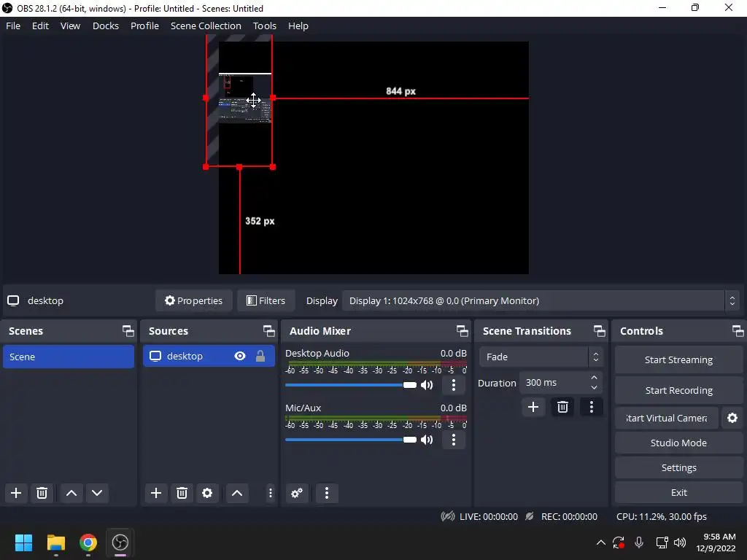Open Settings from Controls panel
Screen dimensions: 747x560
(x=678, y=467)
